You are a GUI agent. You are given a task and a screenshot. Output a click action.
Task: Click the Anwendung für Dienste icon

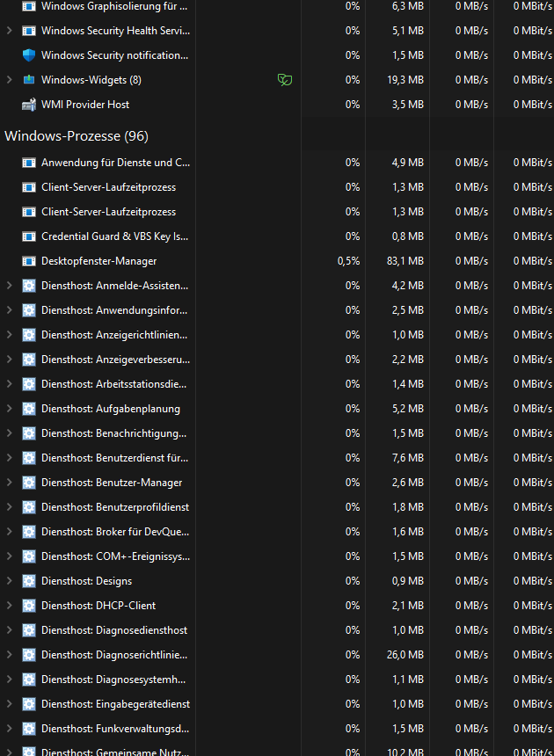tap(29, 163)
